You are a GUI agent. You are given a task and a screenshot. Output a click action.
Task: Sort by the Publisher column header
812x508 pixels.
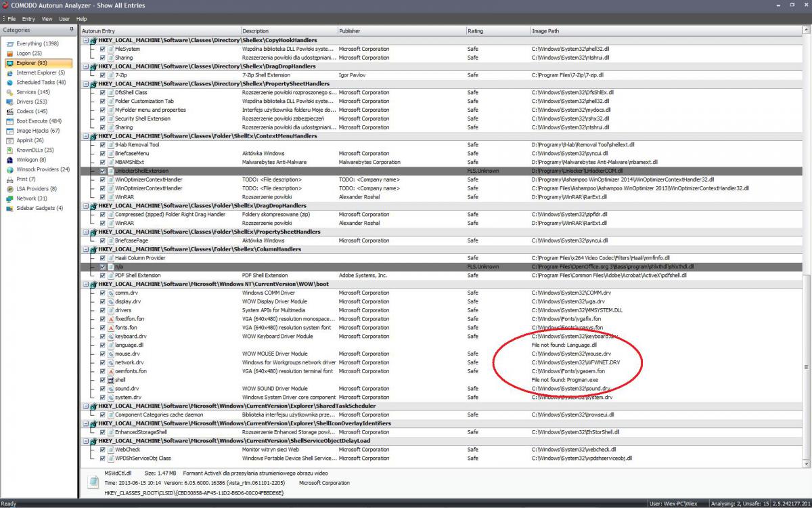pos(401,31)
